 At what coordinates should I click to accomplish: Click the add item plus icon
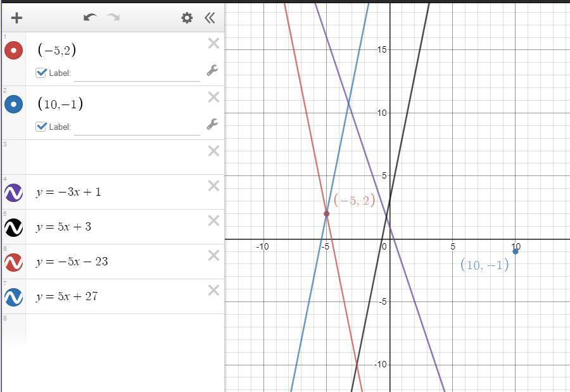[16, 18]
